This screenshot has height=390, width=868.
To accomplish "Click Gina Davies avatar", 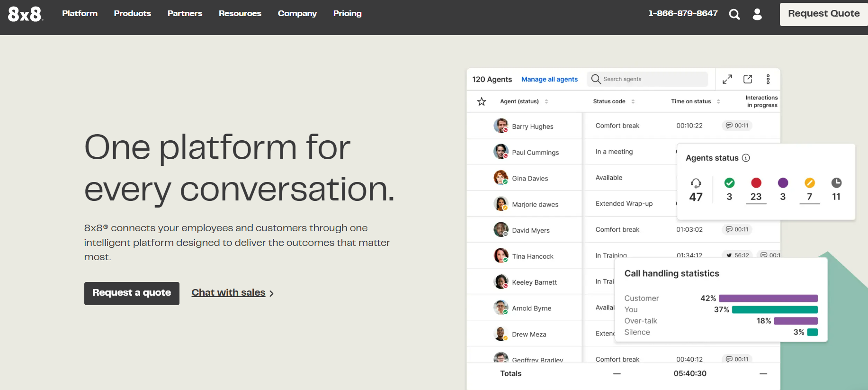I will click(x=501, y=178).
